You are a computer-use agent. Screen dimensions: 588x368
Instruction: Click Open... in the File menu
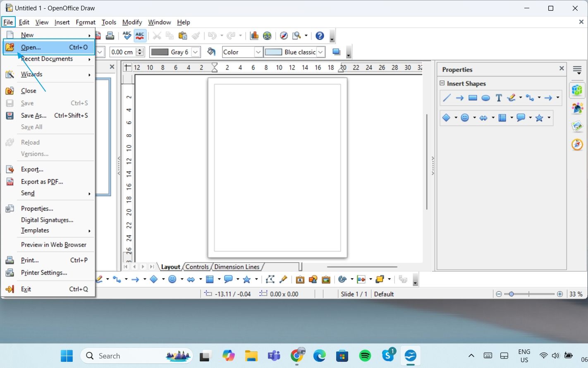click(49, 47)
